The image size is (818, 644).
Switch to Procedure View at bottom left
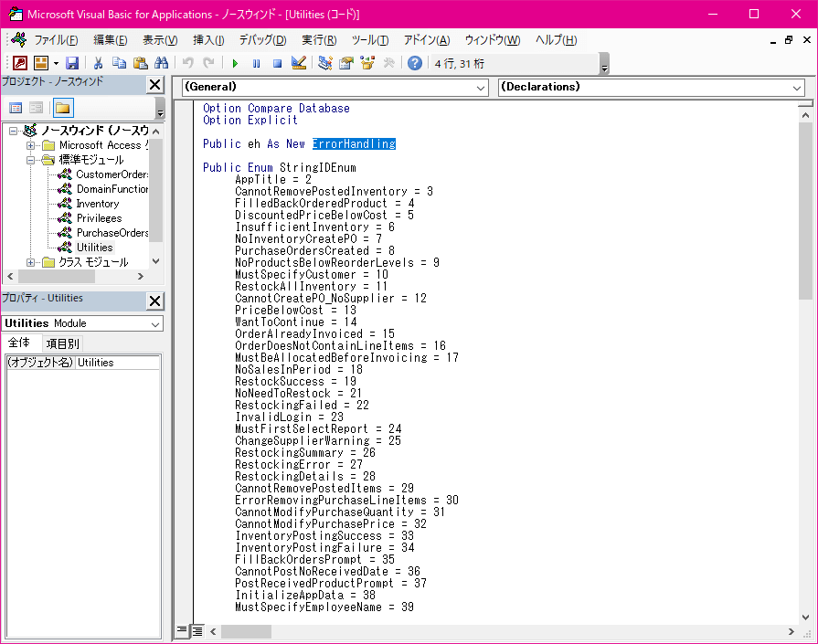[182, 631]
